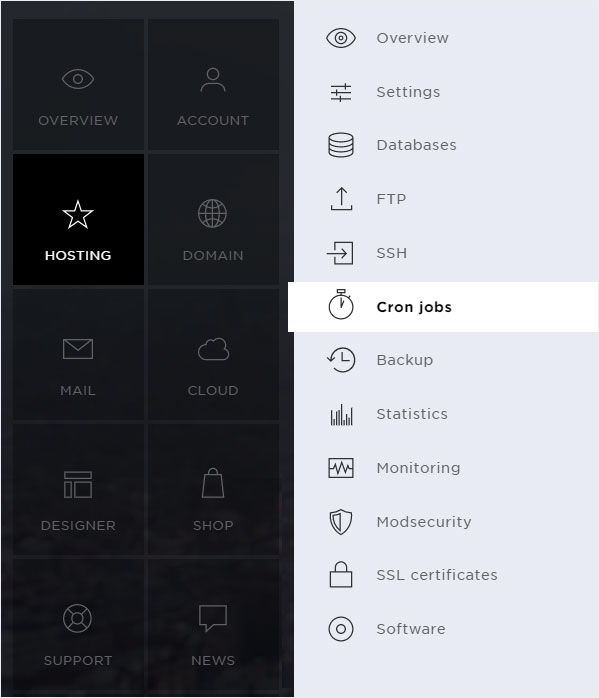This screenshot has width=599, height=698.
Task: Open the Support lifebuoy icon
Action: (77, 618)
